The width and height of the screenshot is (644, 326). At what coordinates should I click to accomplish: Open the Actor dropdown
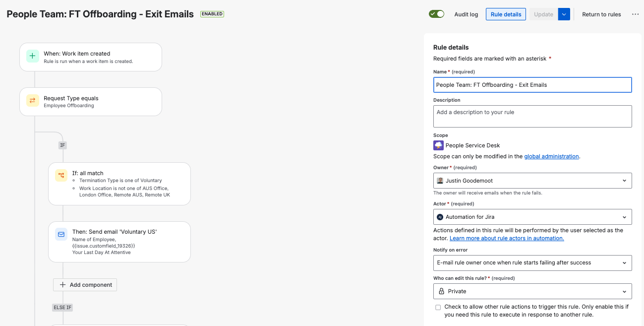tap(532, 217)
